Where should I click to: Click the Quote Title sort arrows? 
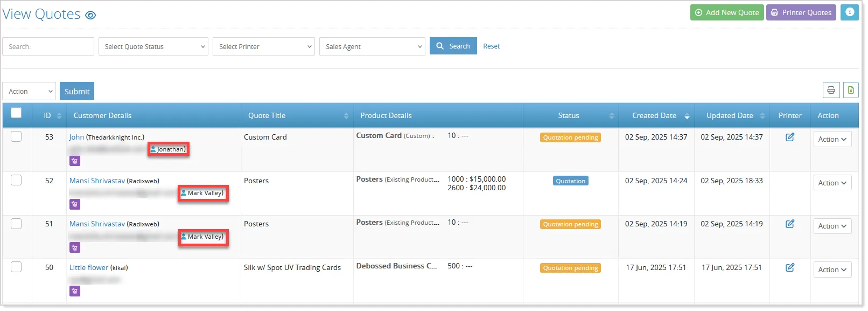(x=346, y=116)
